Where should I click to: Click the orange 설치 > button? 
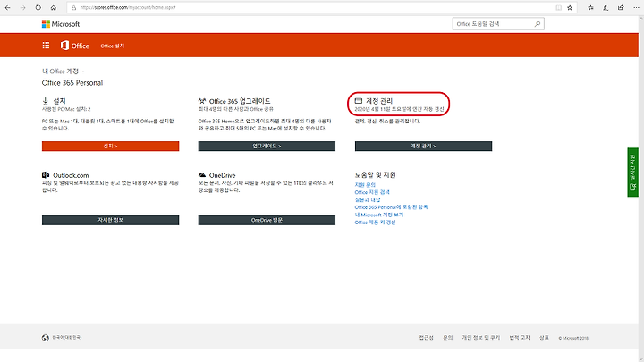coord(111,146)
